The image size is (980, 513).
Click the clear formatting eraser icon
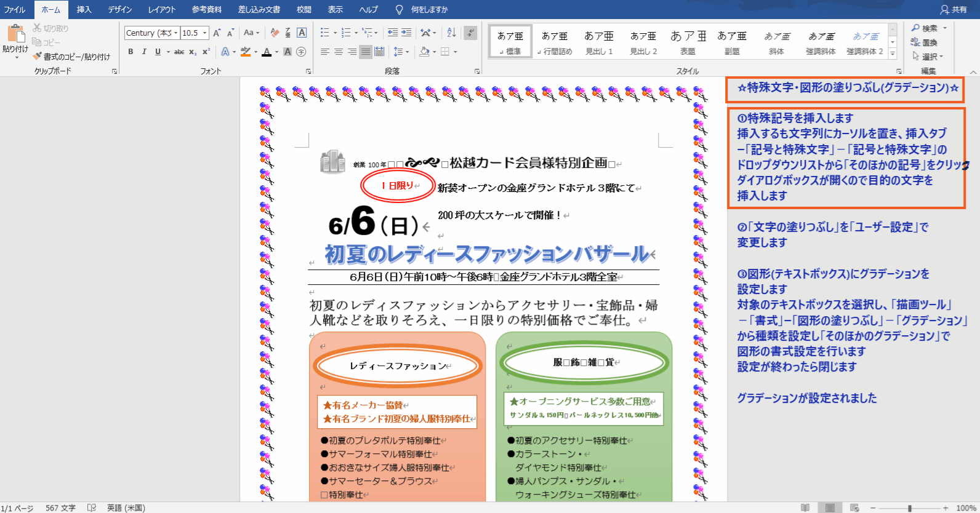click(275, 33)
